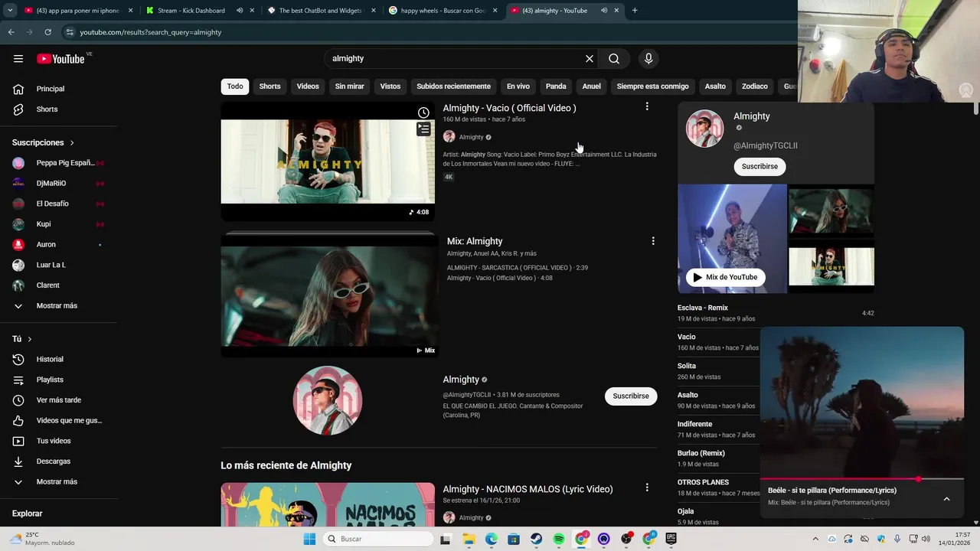This screenshot has height=551, width=980.
Task: Add Vacio video to Watch Later clock
Action: (423, 112)
